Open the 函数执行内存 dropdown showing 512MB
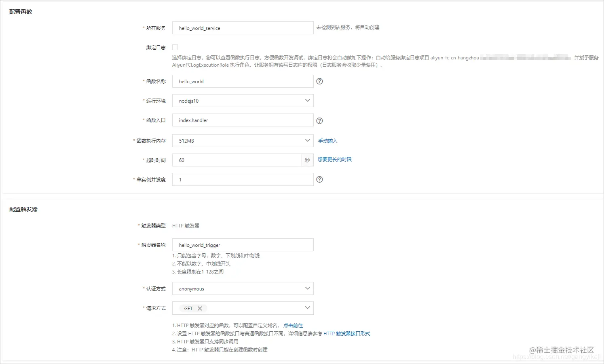Image resolution: width=604 pixels, height=364 pixels. [307, 140]
